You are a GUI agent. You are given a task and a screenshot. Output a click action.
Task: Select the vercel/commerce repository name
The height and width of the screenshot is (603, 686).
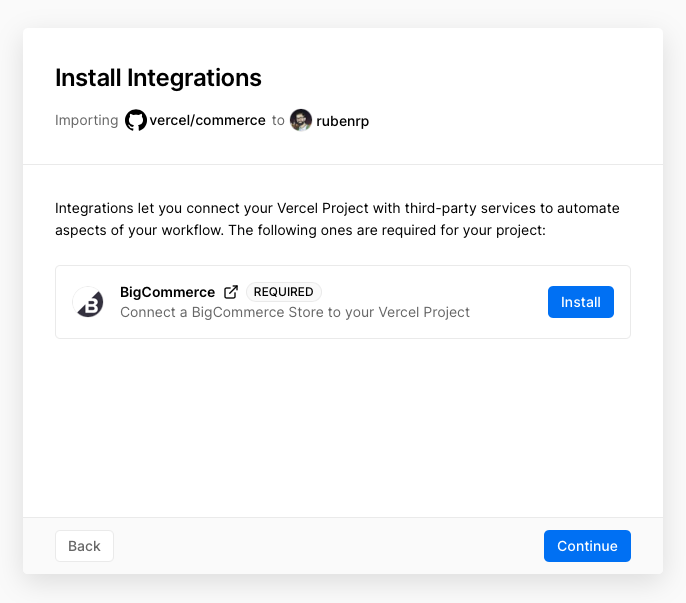coord(207,120)
